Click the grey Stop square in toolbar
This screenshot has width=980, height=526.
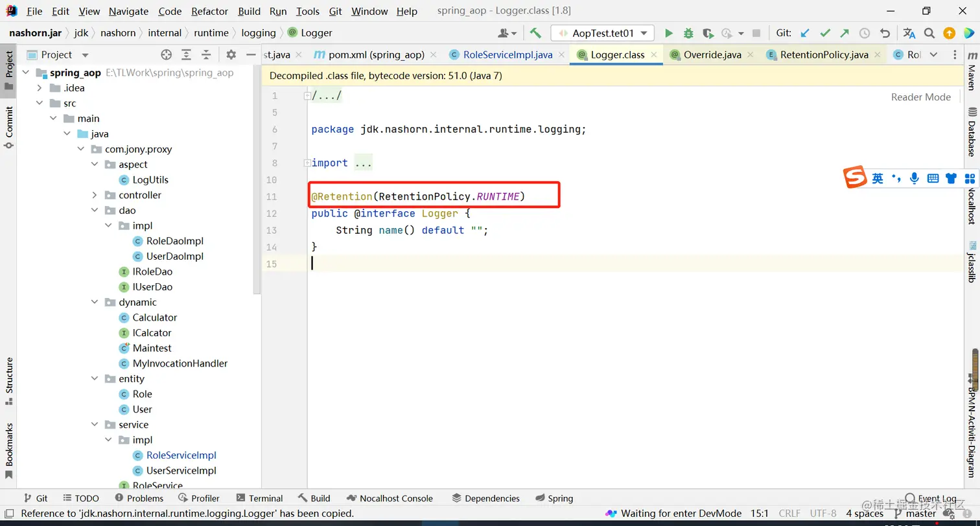[x=756, y=33]
